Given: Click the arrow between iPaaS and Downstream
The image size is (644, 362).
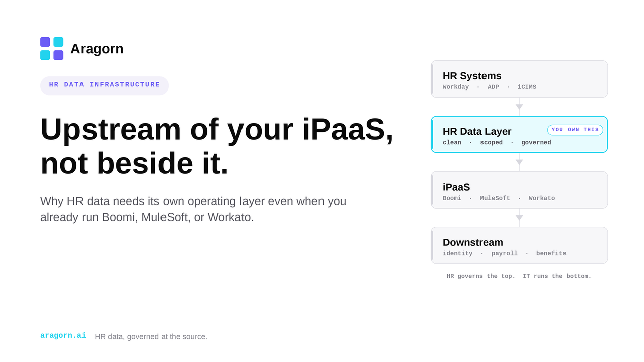Looking at the screenshot, I should click(x=519, y=218).
